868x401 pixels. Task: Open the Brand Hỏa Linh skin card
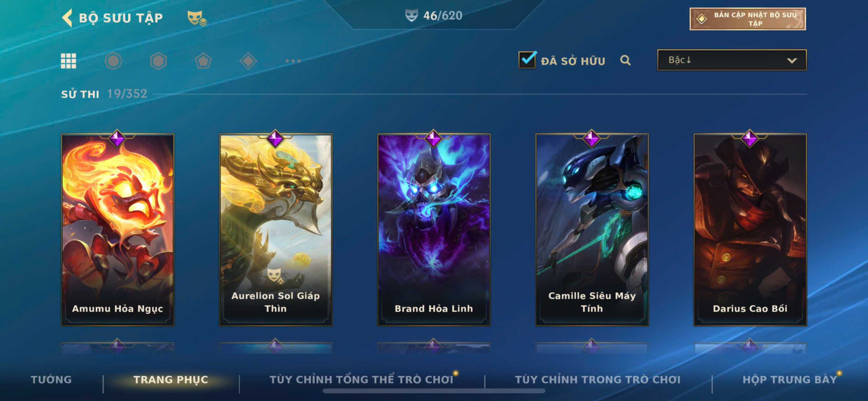434,230
